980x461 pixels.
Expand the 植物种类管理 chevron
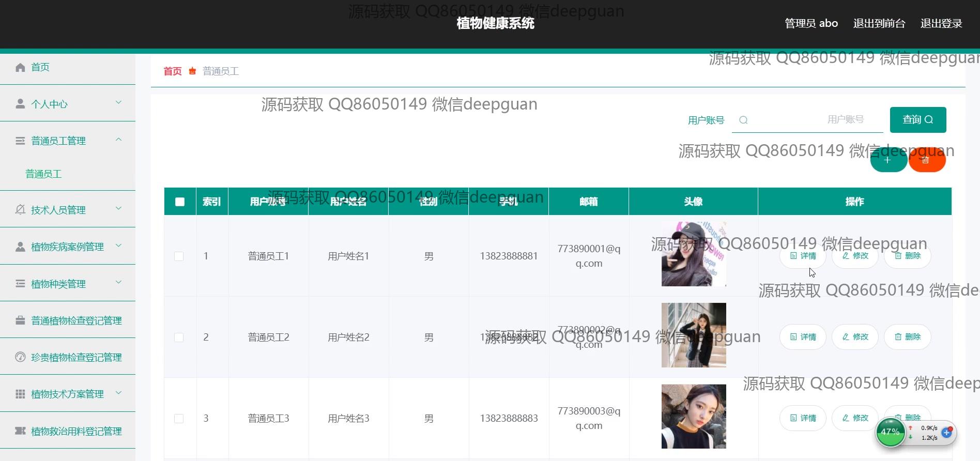click(118, 282)
